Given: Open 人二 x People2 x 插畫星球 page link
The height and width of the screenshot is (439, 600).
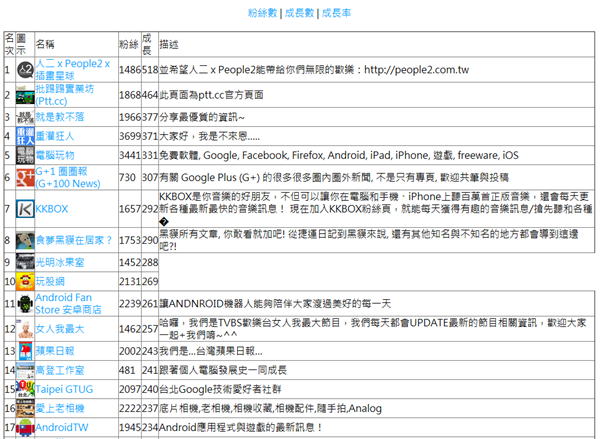Looking at the screenshot, I should 73,70.
